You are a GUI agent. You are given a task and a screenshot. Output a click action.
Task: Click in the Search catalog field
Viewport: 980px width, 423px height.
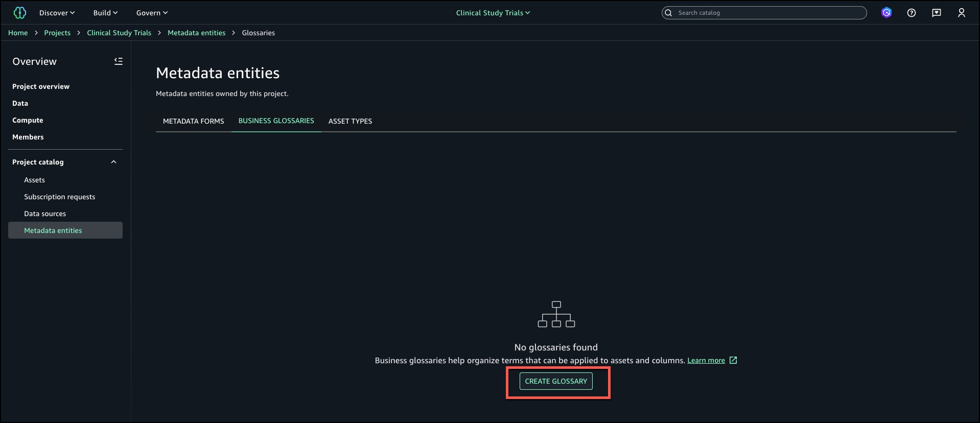[769, 13]
